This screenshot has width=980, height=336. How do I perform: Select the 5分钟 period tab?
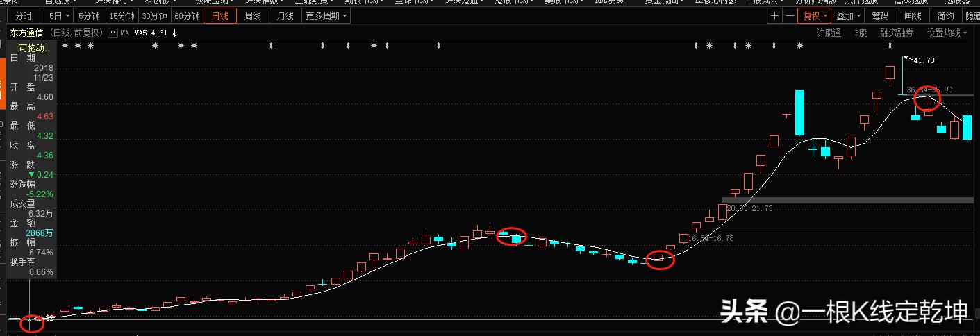pyautogui.click(x=88, y=16)
